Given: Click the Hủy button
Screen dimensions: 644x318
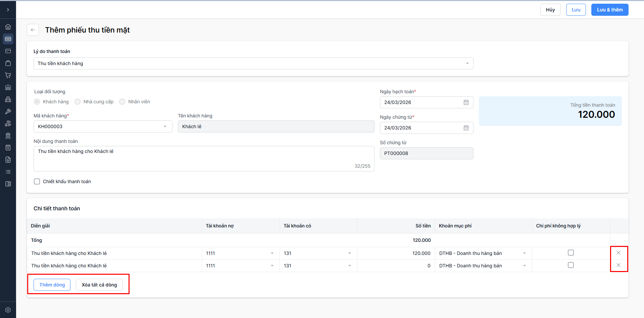Looking at the screenshot, I should 550,10.
